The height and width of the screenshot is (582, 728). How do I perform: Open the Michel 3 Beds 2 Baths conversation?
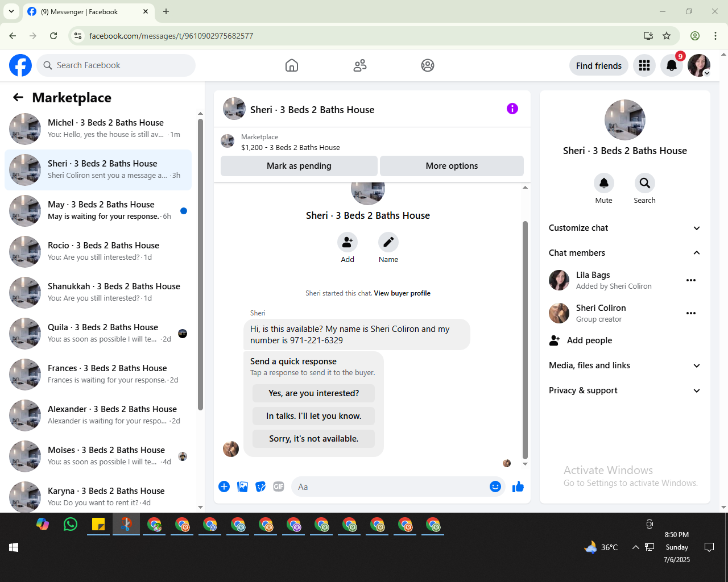98,129
